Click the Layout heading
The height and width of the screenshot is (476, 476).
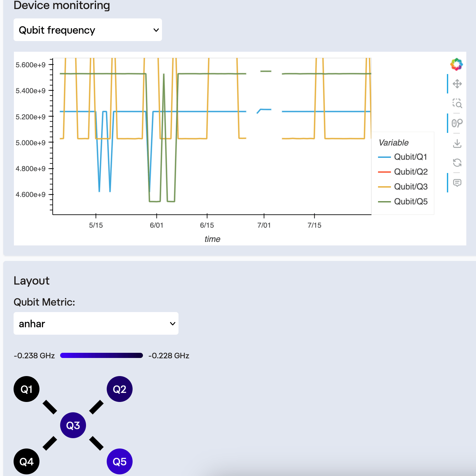(x=32, y=281)
